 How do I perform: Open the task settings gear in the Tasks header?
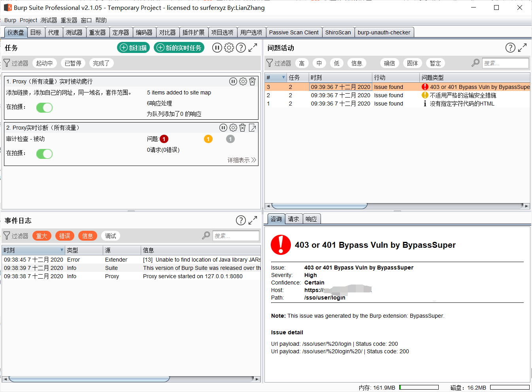coord(229,48)
